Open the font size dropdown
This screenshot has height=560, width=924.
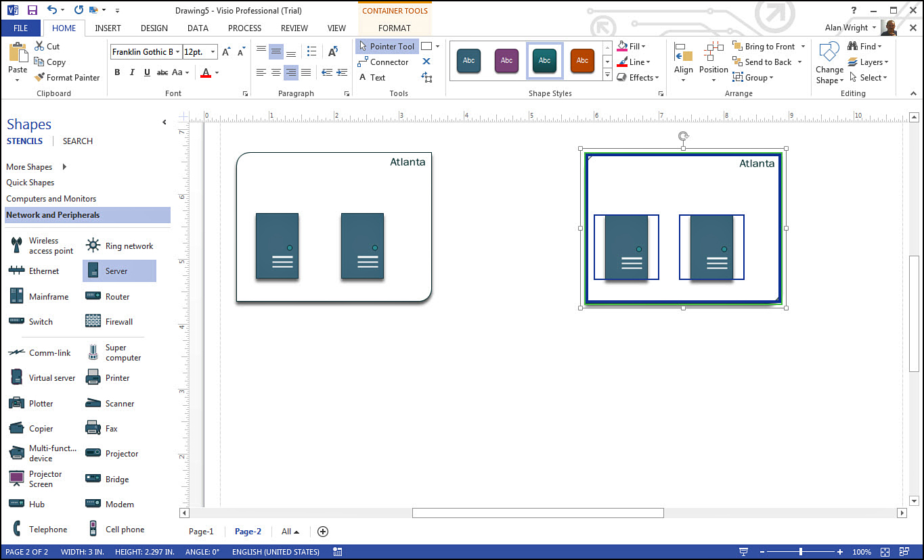pos(213,52)
